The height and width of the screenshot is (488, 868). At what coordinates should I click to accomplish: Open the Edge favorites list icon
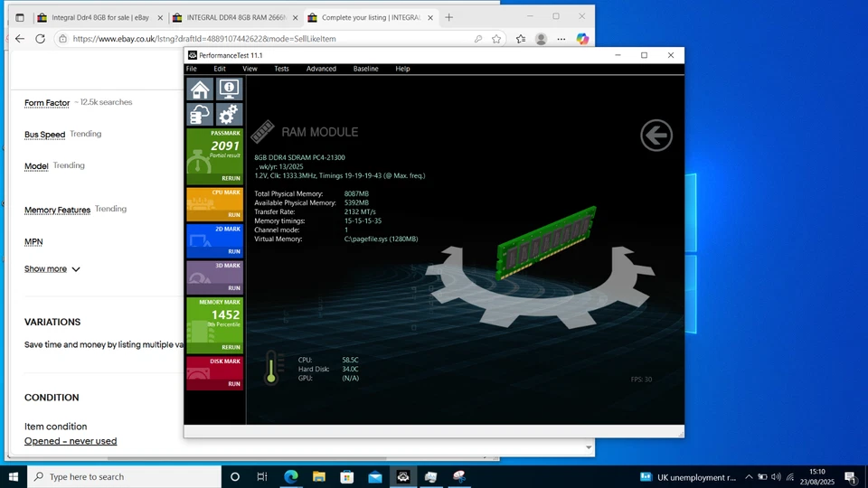[x=521, y=39]
